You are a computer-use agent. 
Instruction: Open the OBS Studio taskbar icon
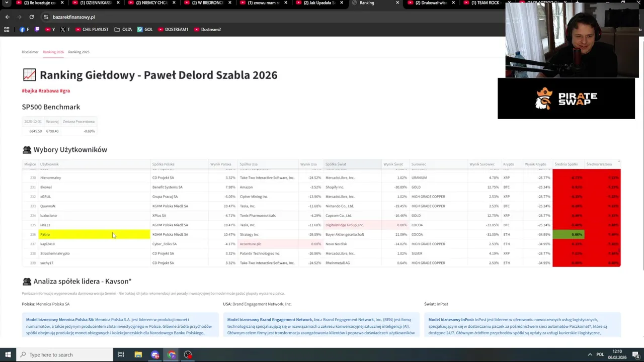(x=188, y=354)
